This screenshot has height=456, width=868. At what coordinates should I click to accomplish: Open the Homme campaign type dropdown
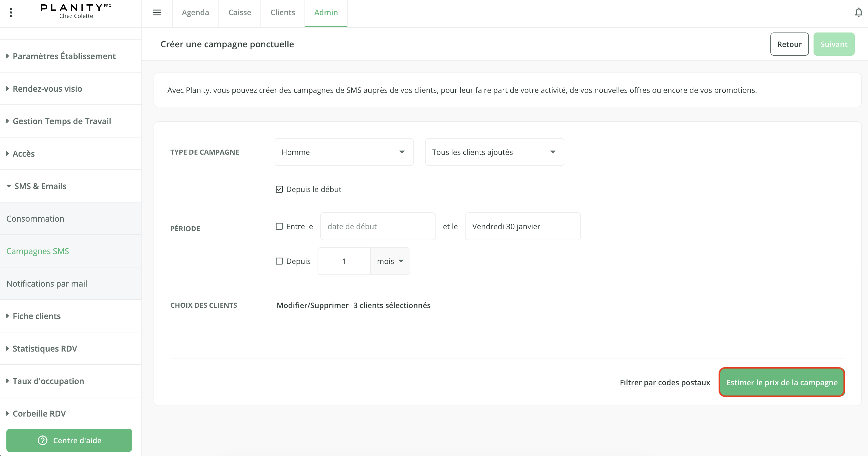pos(344,152)
